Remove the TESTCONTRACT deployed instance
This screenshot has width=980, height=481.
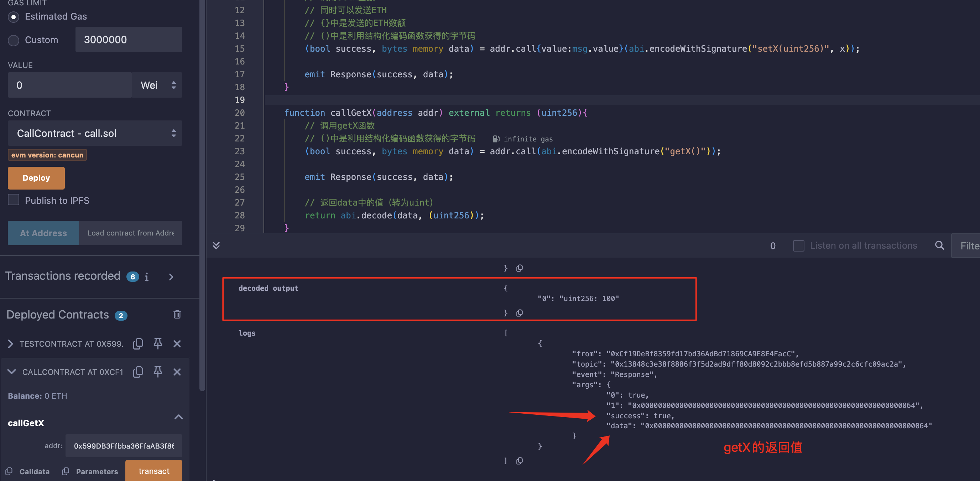point(177,343)
